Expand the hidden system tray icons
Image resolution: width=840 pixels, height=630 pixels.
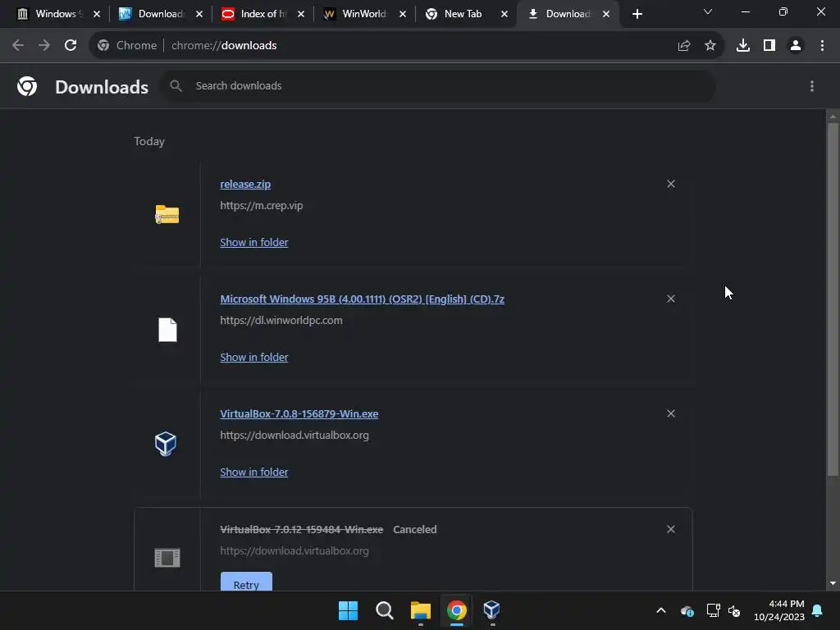pyautogui.click(x=661, y=610)
